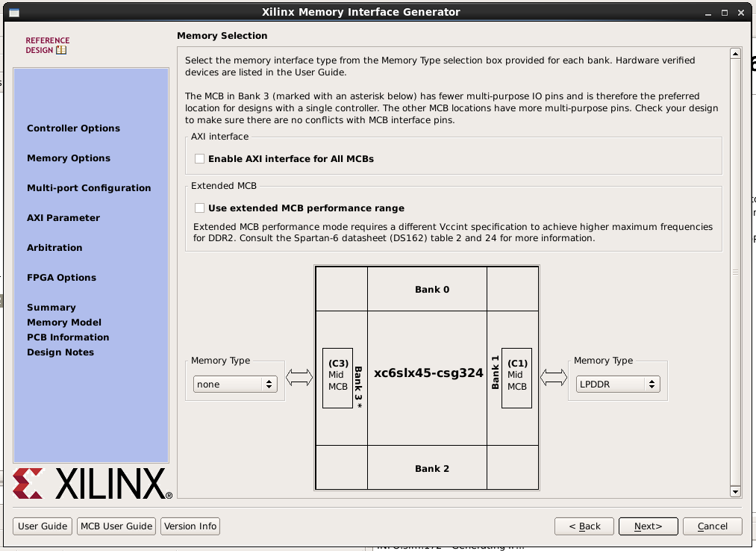Open the MCB User Guide
The image size is (756, 551).
tap(116, 526)
